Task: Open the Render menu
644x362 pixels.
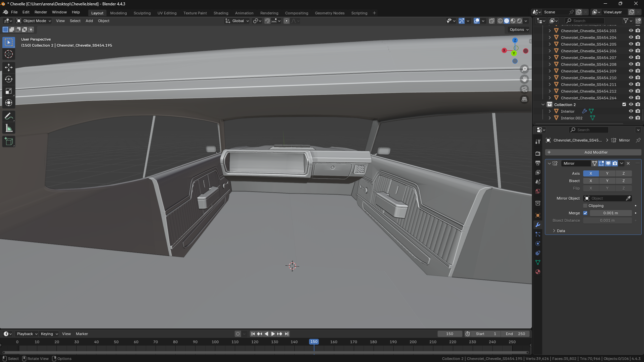Action: [41, 12]
